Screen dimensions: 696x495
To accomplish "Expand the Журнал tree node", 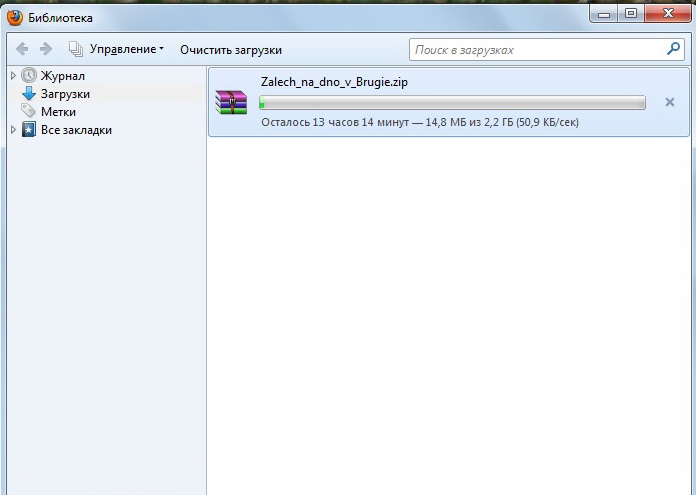I will tap(13, 76).
